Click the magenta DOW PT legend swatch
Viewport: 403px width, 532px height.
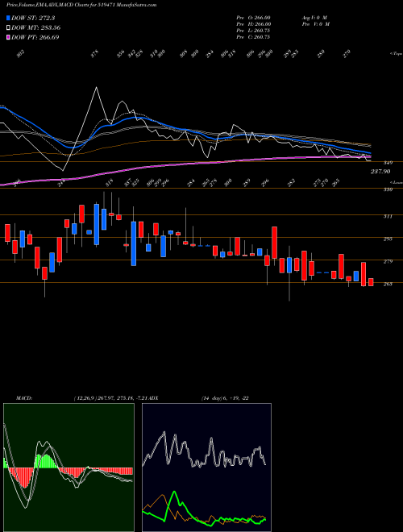[9, 37]
